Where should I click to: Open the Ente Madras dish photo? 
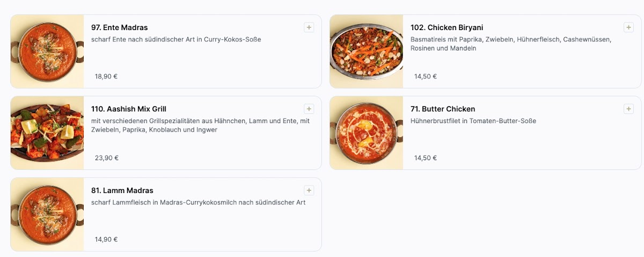[x=47, y=52]
